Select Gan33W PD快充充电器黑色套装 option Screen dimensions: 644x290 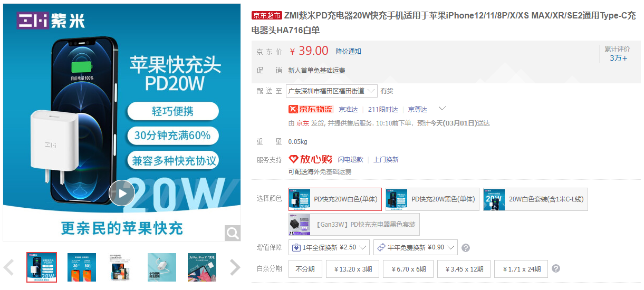pyautogui.click(x=354, y=225)
